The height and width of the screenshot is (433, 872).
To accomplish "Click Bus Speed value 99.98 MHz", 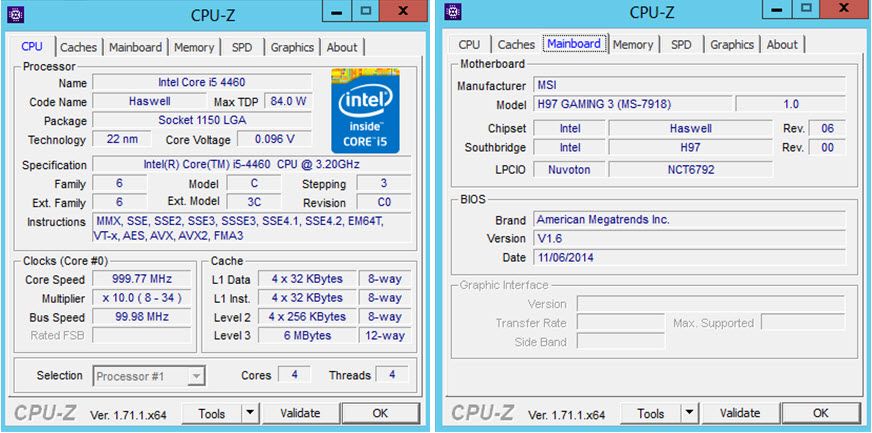I will coord(141,317).
